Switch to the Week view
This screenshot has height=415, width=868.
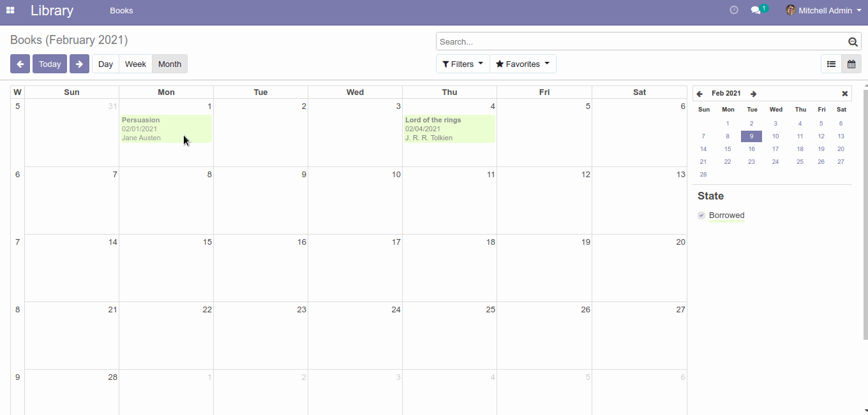click(x=135, y=64)
